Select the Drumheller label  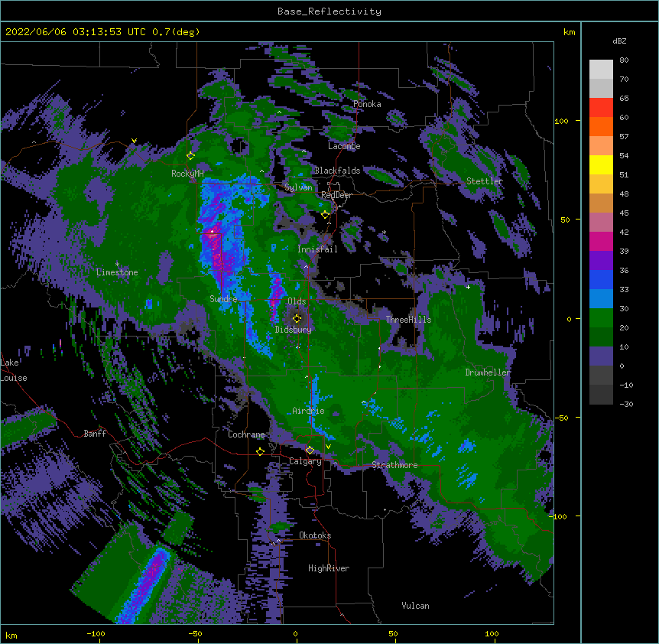pos(488,372)
